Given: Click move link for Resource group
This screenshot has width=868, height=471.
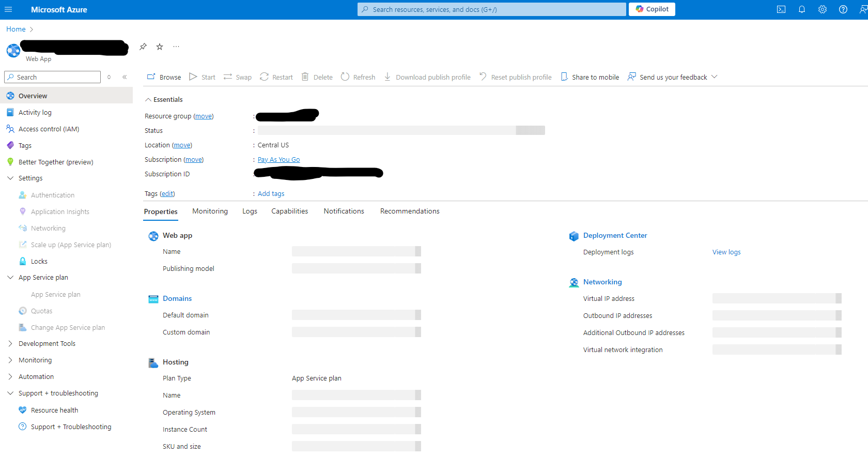Looking at the screenshot, I should pyautogui.click(x=204, y=116).
